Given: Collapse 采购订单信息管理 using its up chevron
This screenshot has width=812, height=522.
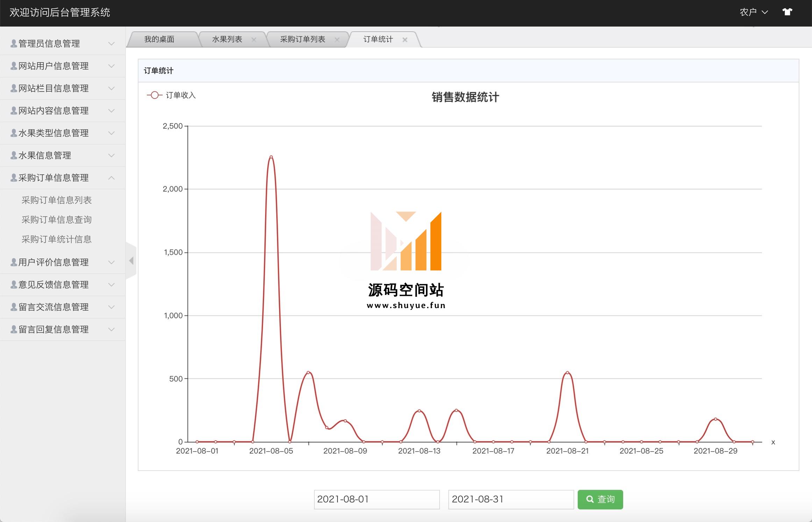Looking at the screenshot, I should [111, 178].
